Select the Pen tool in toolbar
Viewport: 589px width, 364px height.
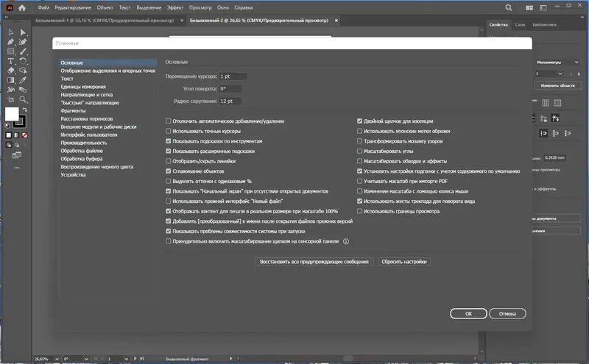(10, 42)
